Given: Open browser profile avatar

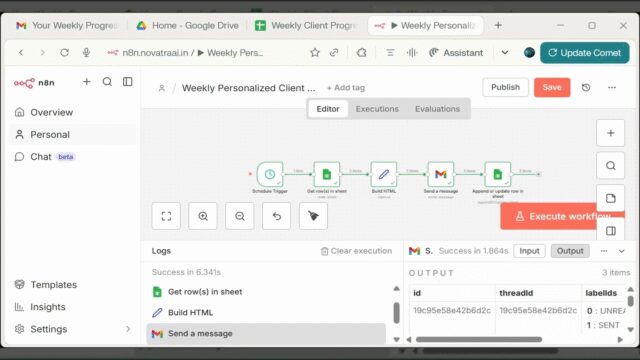Looking at the screenshot, I should [529, 53].
